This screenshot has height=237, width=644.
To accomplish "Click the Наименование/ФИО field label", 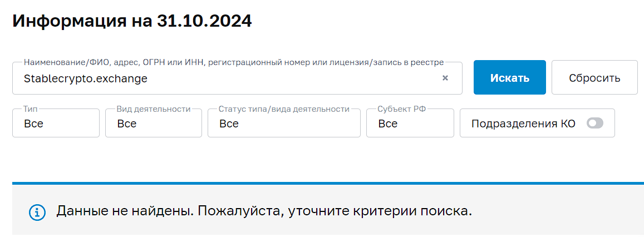I will (x=234, y=63).
